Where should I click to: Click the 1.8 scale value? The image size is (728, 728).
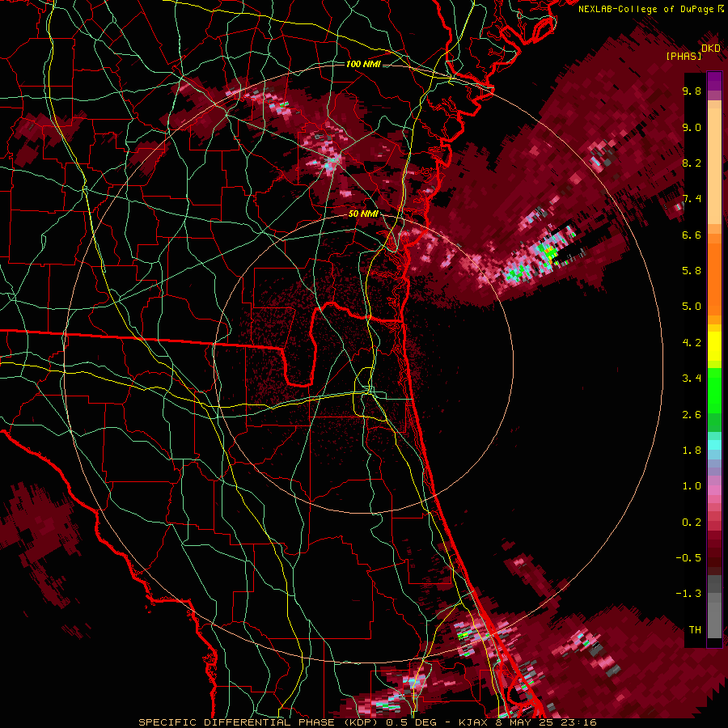692,451
